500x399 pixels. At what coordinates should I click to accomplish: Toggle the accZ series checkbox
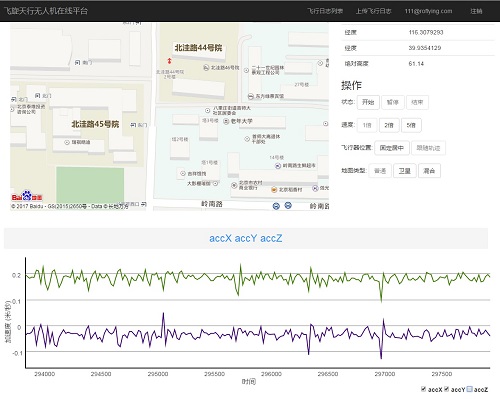tap(470, 389)
